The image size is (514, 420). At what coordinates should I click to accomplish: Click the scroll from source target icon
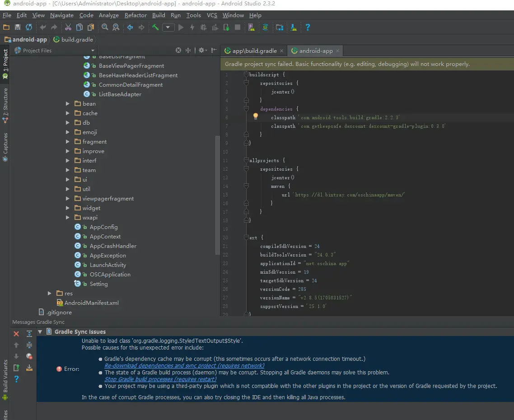tap(178, 51)
